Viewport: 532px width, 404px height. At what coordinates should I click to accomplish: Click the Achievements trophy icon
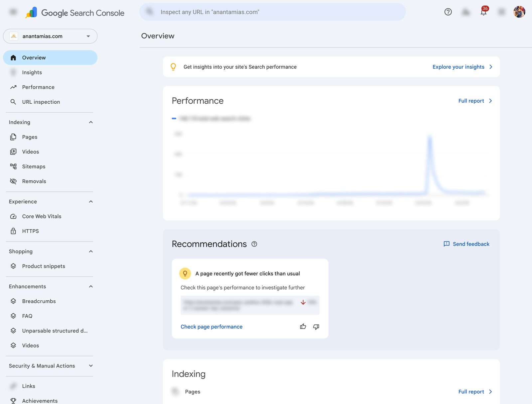point(13,401)
